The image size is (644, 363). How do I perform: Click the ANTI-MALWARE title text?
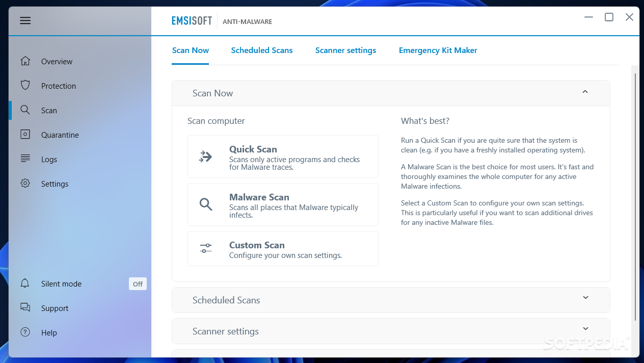[x=248, y=21]
